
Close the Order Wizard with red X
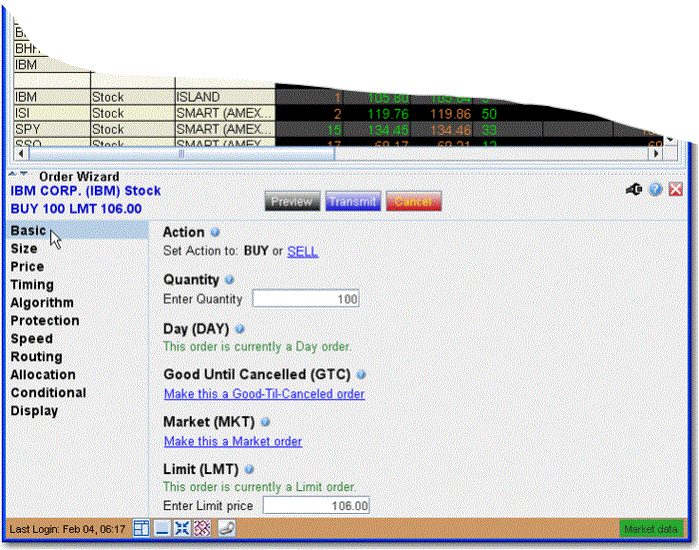point(676,189)
